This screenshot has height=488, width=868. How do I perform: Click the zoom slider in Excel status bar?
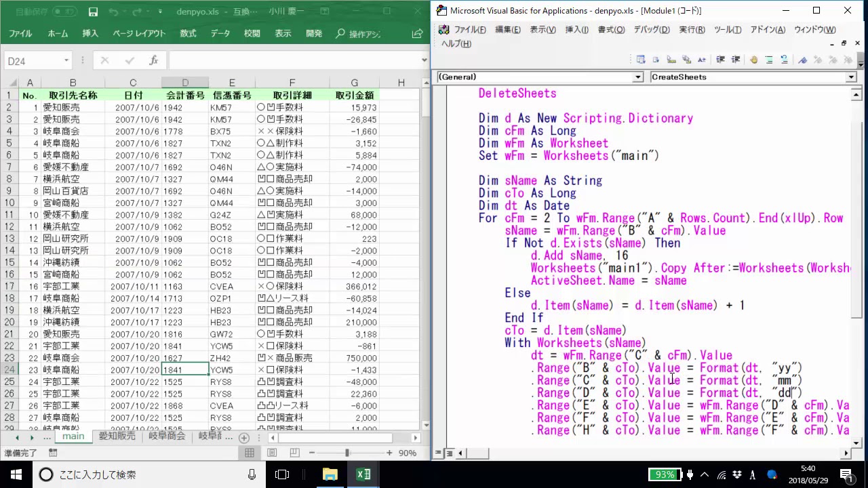[x=347, y=453]
